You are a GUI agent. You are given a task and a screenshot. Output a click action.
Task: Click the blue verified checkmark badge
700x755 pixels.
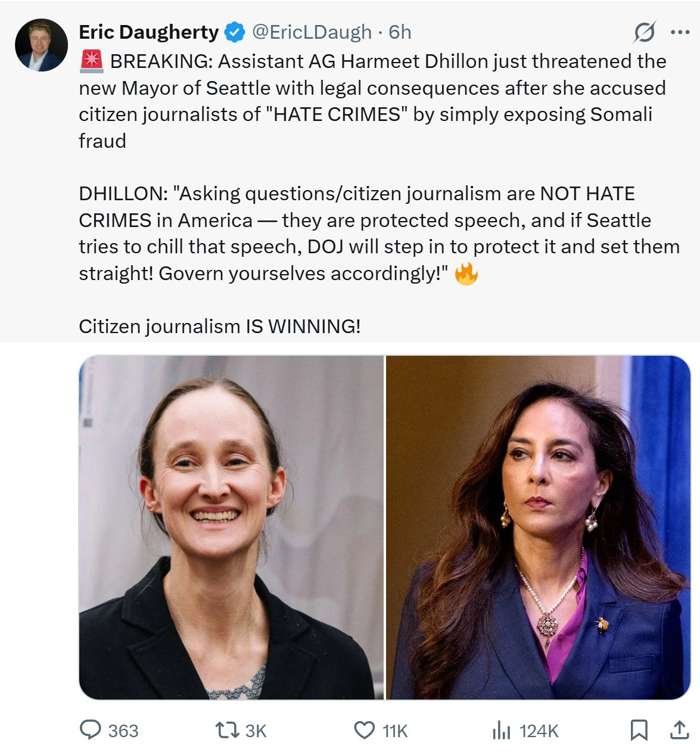(x=235, y=32)
